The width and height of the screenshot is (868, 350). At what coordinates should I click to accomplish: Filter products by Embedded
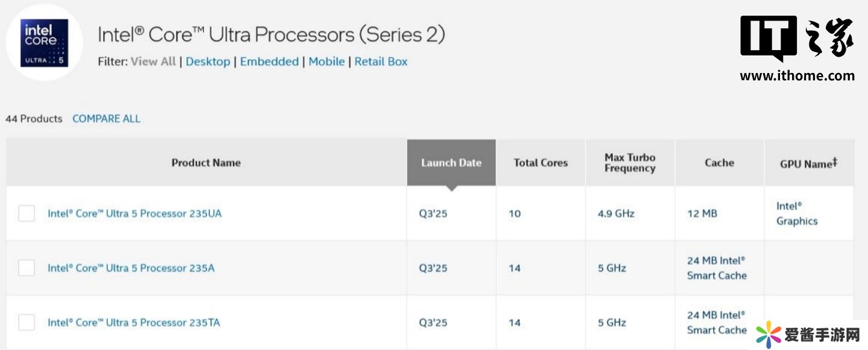[269, 62]
